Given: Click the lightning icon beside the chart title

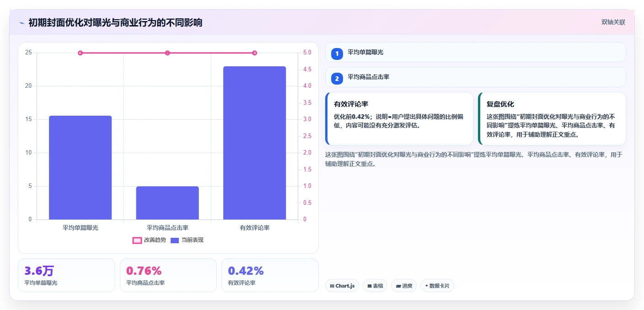Looking at the screenshot, I should 21,23.
